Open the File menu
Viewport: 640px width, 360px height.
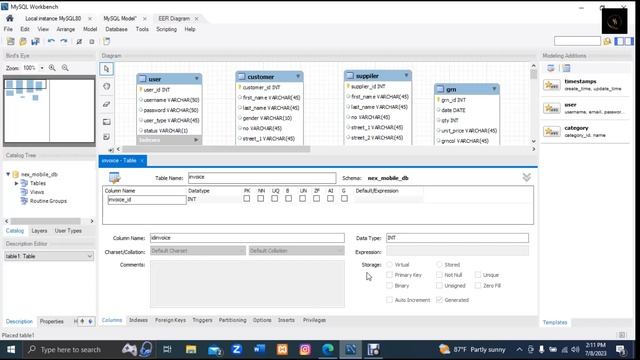click(8, 29)
